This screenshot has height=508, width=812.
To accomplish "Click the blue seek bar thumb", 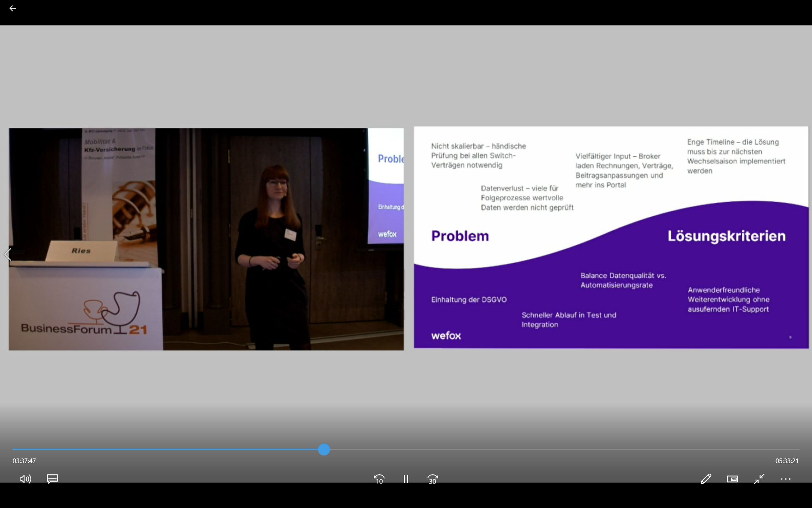I will (324, 450).
